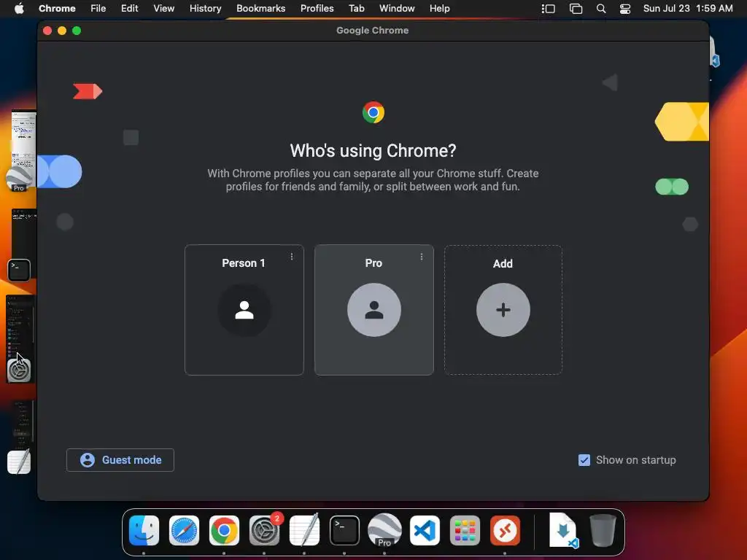Viewport: 747px width, 560px height.
Task: Uncheck Show on startup
Action: pos(584,460)
